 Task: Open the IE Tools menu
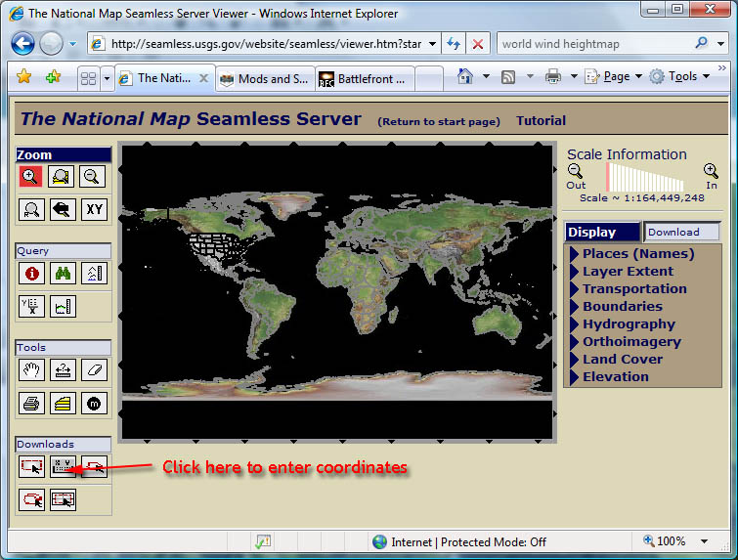[x=679, y=76]
